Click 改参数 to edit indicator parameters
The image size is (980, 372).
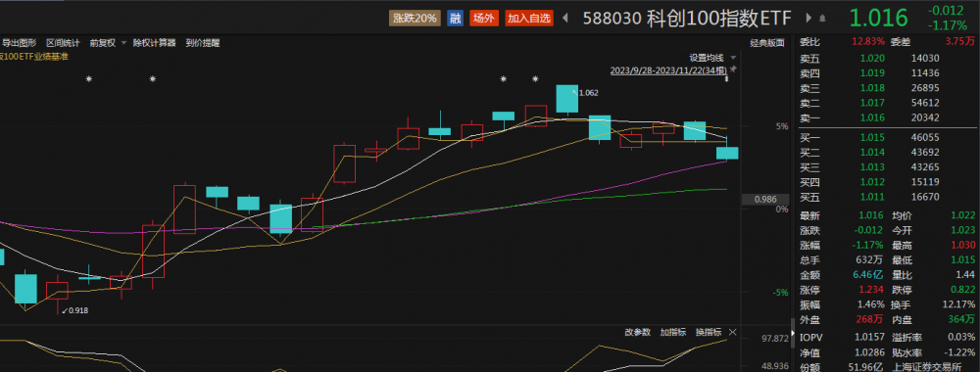[638, 332]
